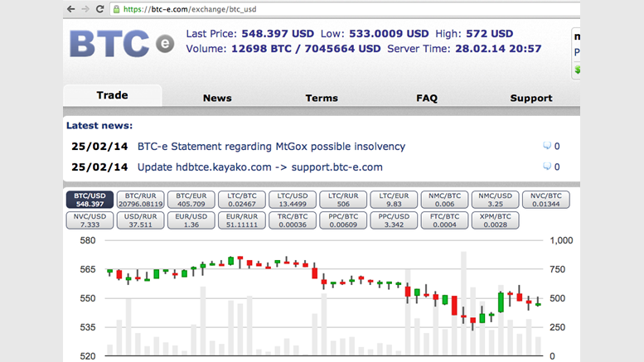Screen dimensions: 644x362
Task: Open Update hdbtce.kayako.com support news link
Action: (x=260, y=167)
